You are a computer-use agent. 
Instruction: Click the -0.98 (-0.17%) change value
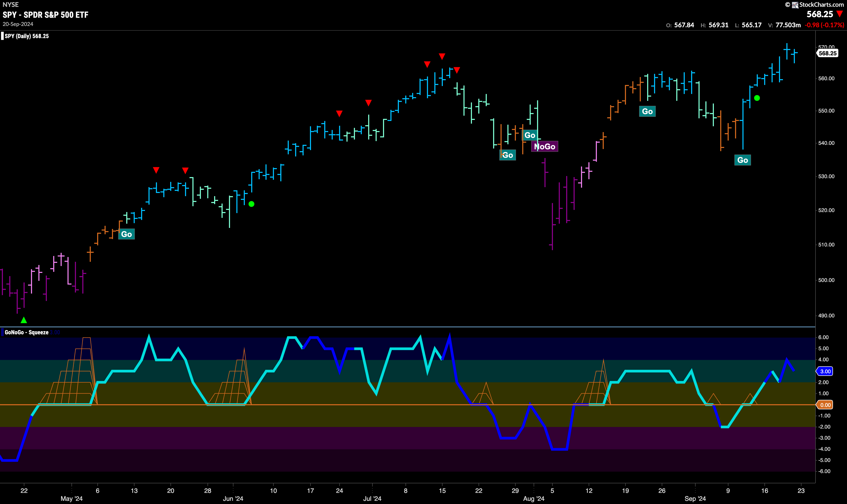pos(824,25)
